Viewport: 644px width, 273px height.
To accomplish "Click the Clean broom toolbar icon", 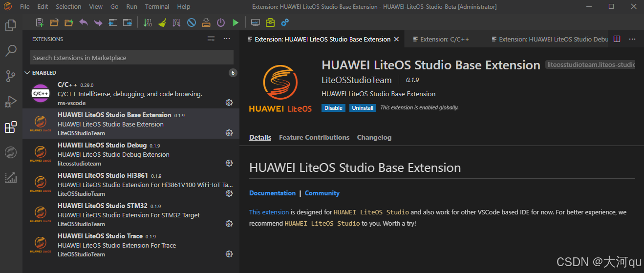I will [162, 22].
